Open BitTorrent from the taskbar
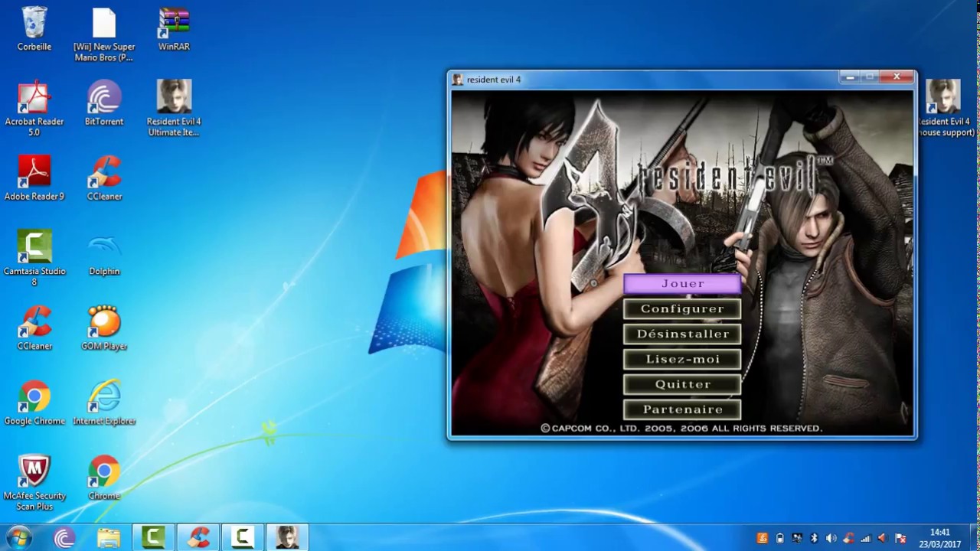The height and width of the screenshot is (551, 980). 64,538
